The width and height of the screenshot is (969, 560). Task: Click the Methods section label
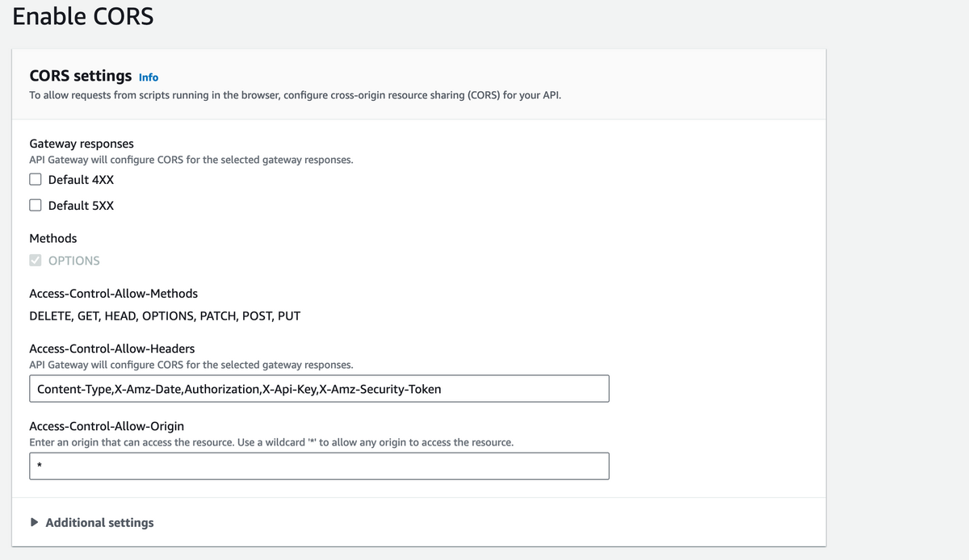(52, 238)
